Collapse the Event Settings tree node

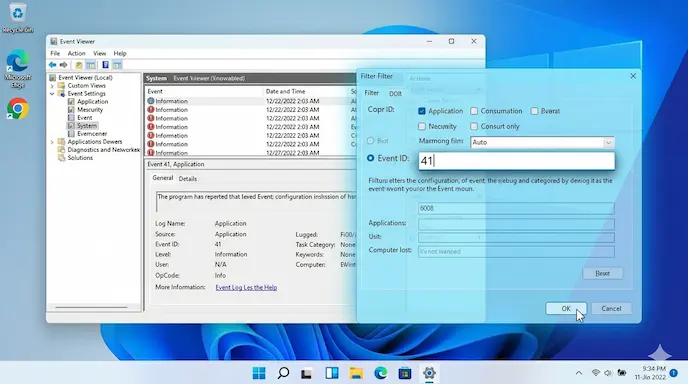pyautogui.click(x=52, y=93)
